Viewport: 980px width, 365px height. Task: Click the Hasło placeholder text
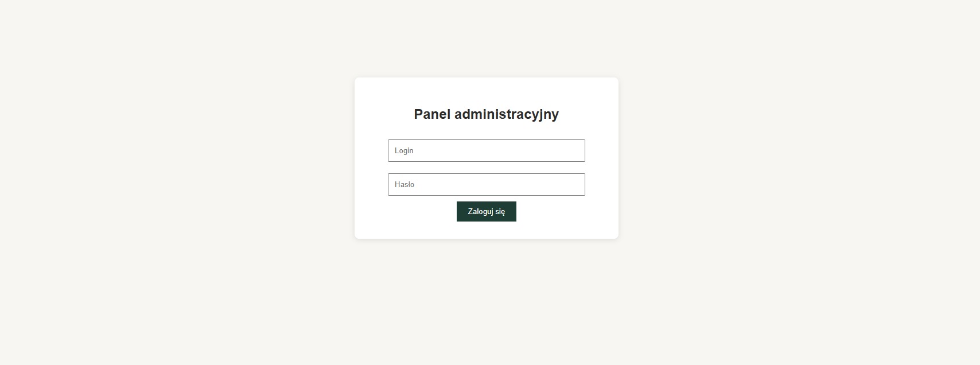(405, 184)
